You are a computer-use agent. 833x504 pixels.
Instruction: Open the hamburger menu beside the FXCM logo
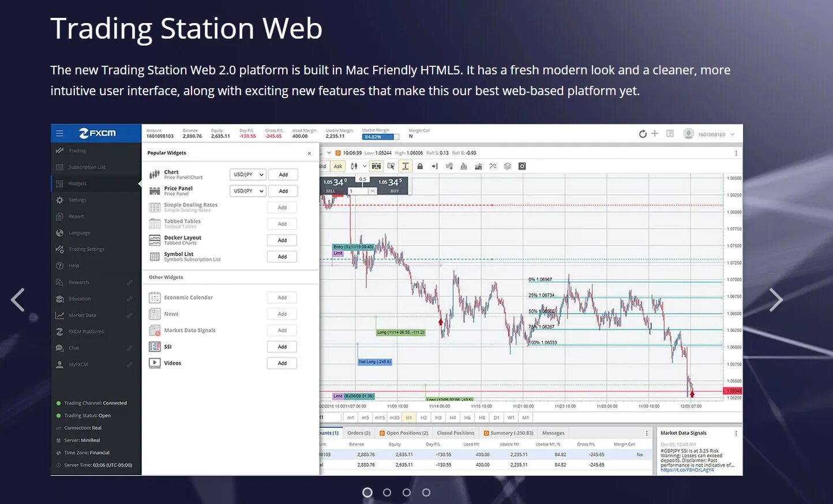pos(59,133)
